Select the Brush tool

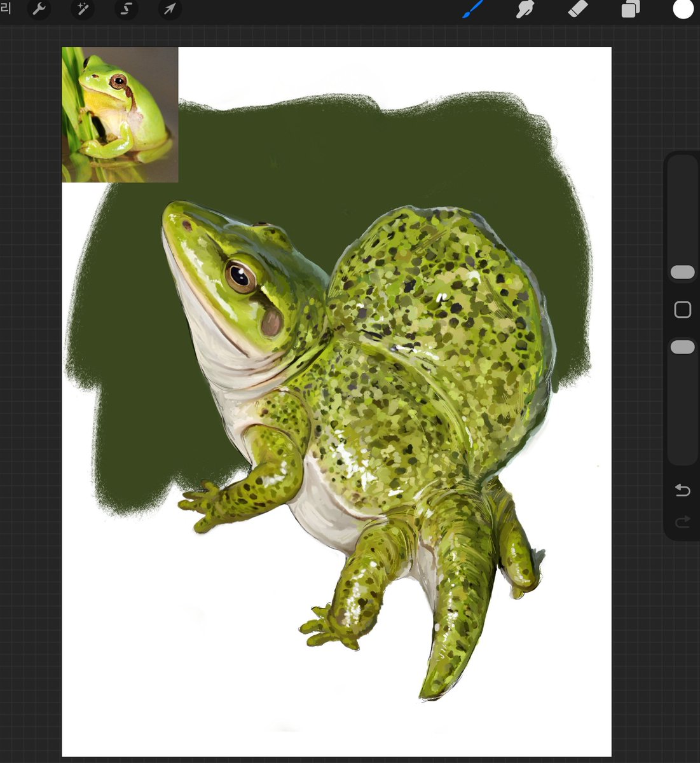tap(472, 9)
